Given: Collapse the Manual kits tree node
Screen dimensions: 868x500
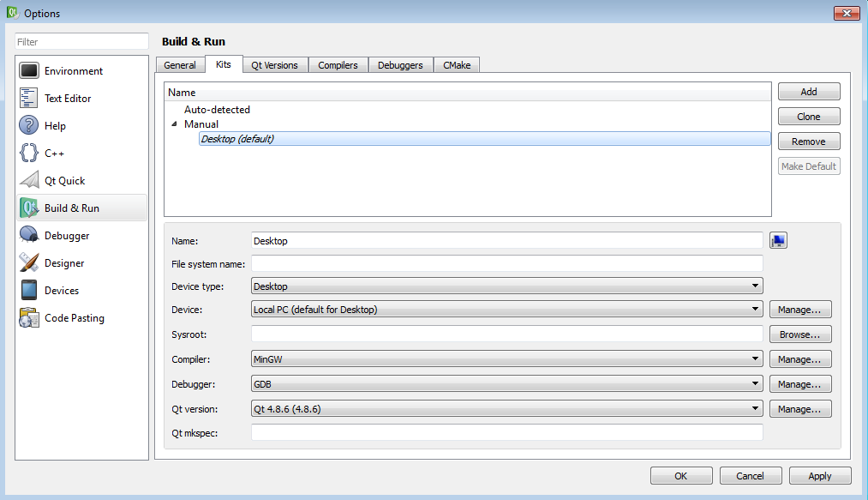Looking at the screenshot, I should click(x=175, y=124).
